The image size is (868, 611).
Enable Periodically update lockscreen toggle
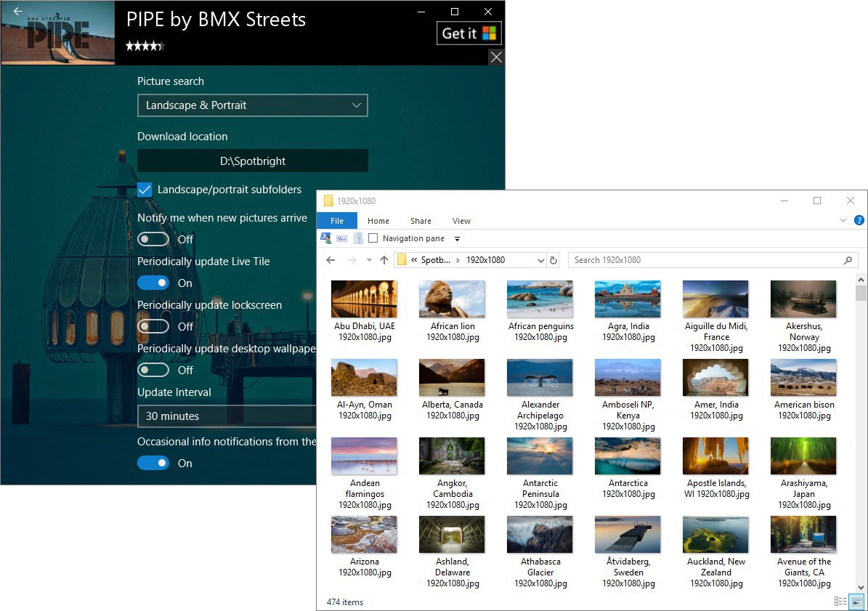pos(153,326)
